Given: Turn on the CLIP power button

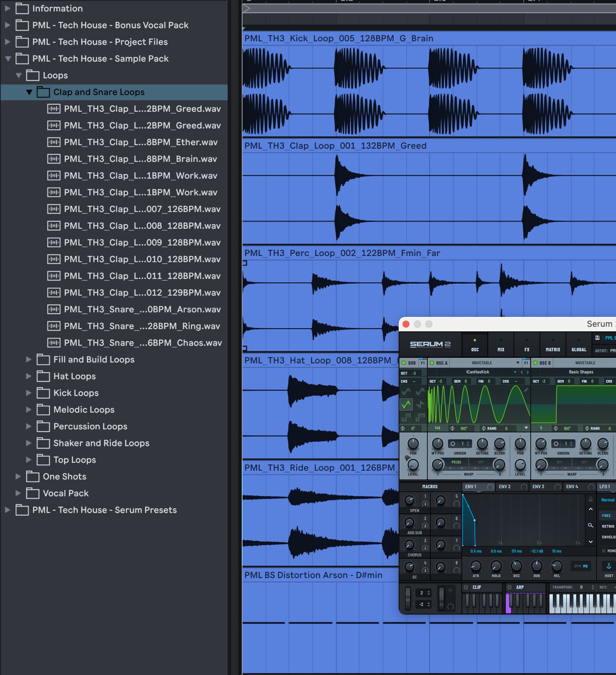Looking at the screenshot, I should [466, 587].
